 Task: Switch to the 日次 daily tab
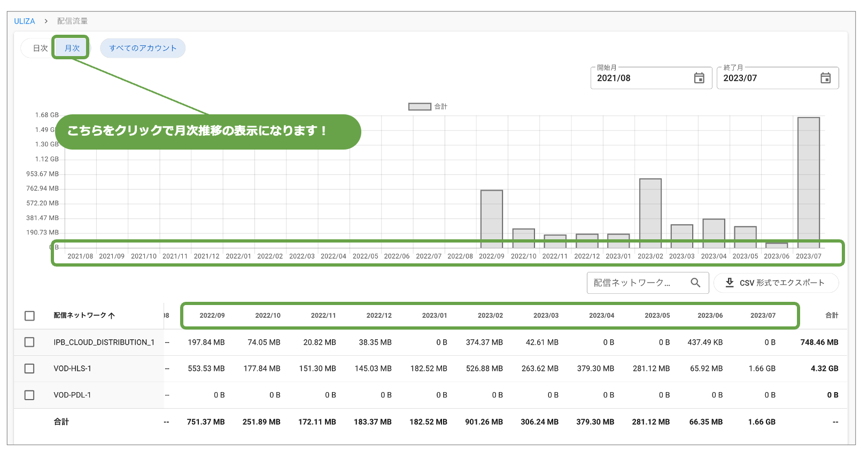coord(40,48)
